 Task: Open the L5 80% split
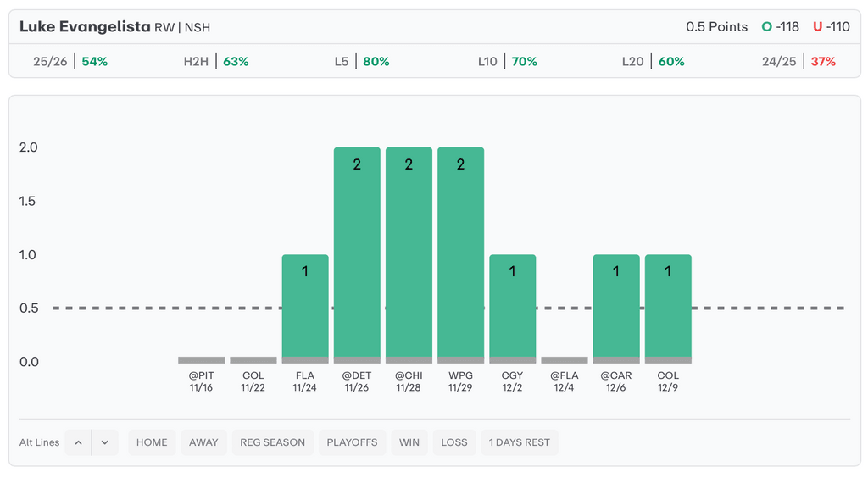click(x=362, y=62)
